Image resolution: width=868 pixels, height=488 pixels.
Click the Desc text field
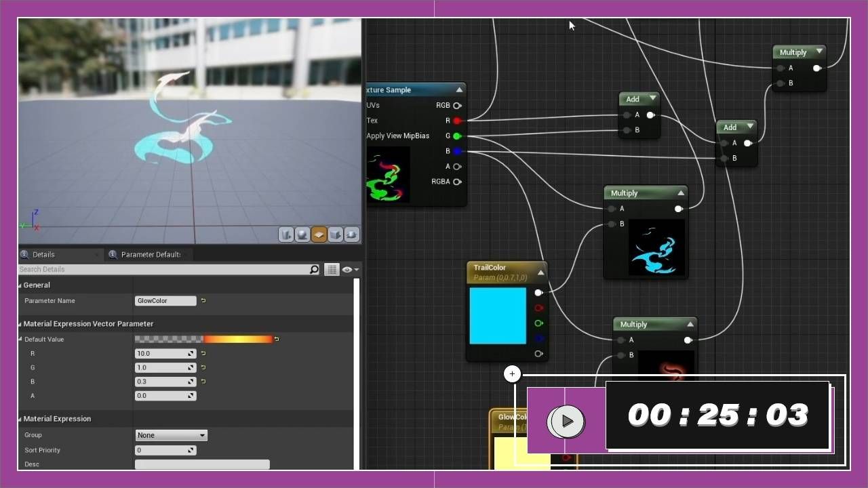tap(202, 464)
